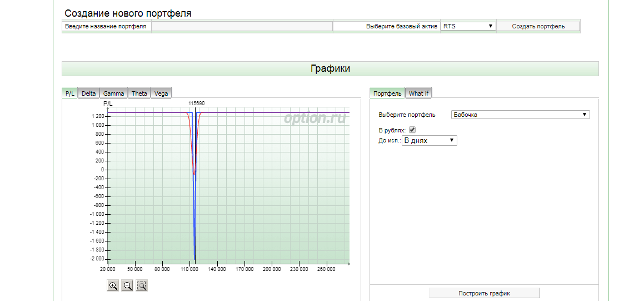This screenshot has height=301, width=644.
Task: Click the 'Выберите портфель' label
Action: (407, 115)
